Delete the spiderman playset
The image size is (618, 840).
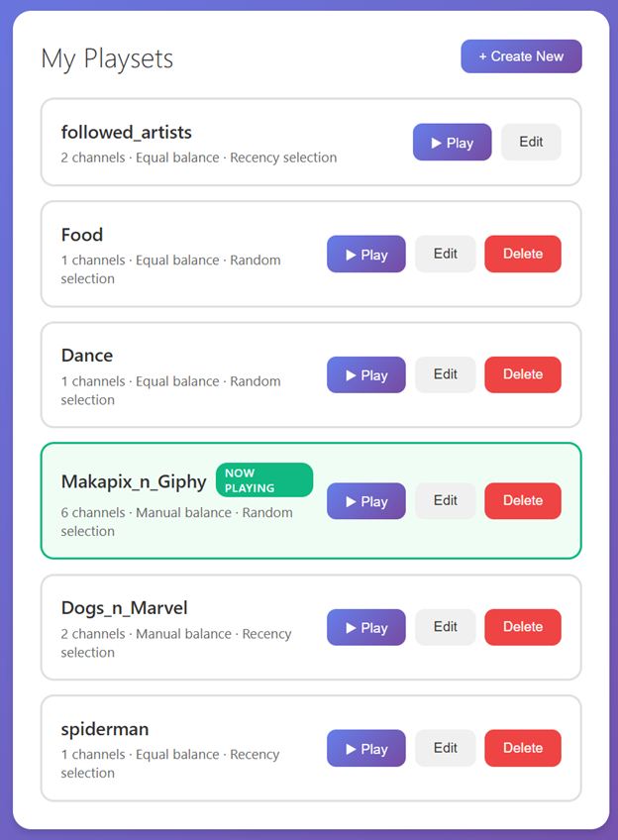522,748
